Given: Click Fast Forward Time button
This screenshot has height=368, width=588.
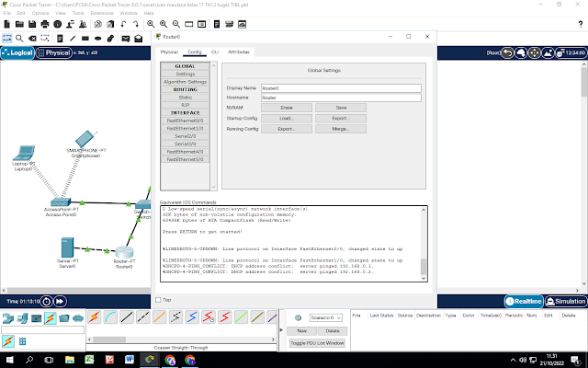Looking at the screenshot, I should [60, 301].
